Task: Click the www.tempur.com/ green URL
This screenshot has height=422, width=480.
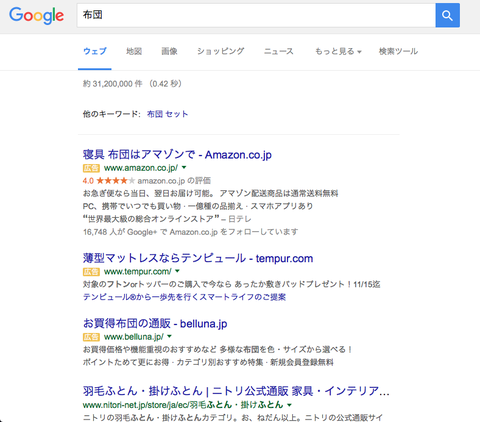Action: (x=138, y=272)
